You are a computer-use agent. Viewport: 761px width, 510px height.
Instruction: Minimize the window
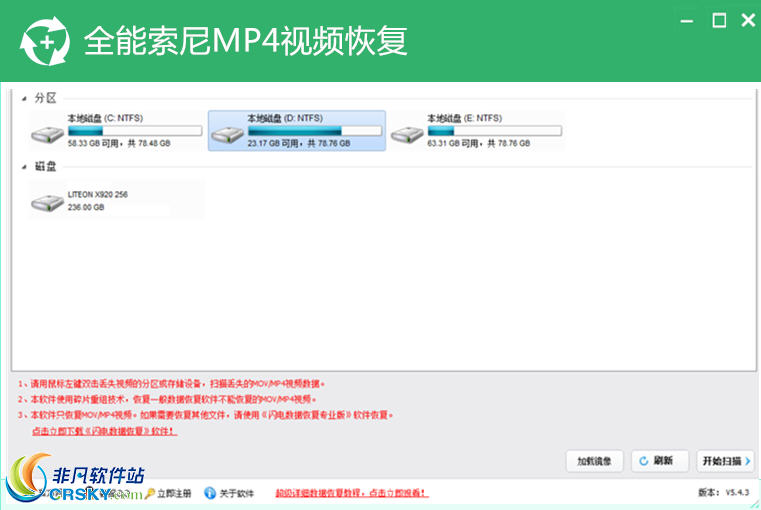686,21
